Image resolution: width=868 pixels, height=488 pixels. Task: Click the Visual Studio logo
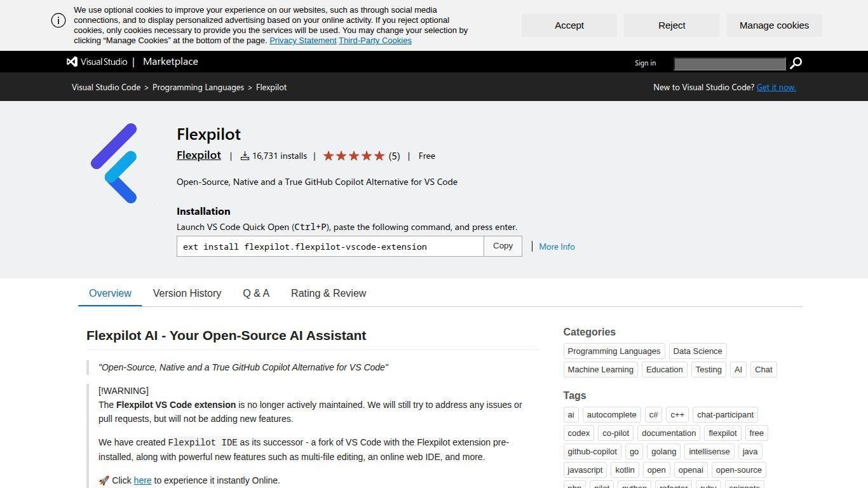point(97,62)
